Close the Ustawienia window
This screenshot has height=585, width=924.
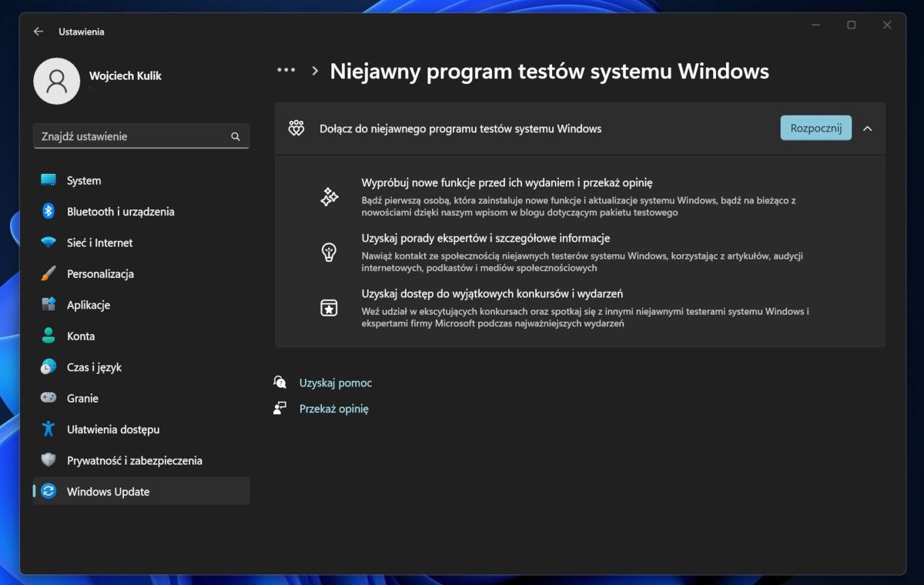coord(887,25)
